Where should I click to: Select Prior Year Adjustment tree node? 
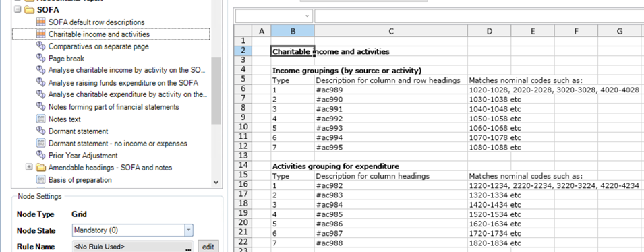[83, 156]
